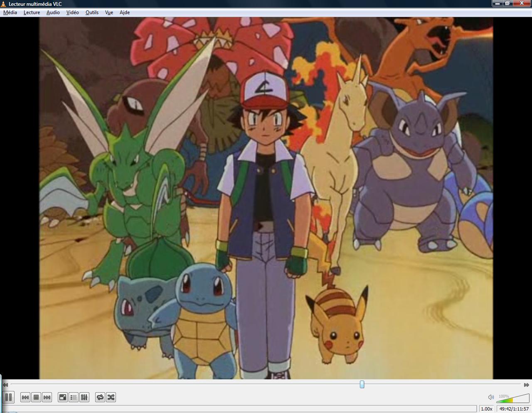Step forward with the faster arrow icon
Image resolution: width=532 pixels, height=413 pixels.
(x=527, y=385)
